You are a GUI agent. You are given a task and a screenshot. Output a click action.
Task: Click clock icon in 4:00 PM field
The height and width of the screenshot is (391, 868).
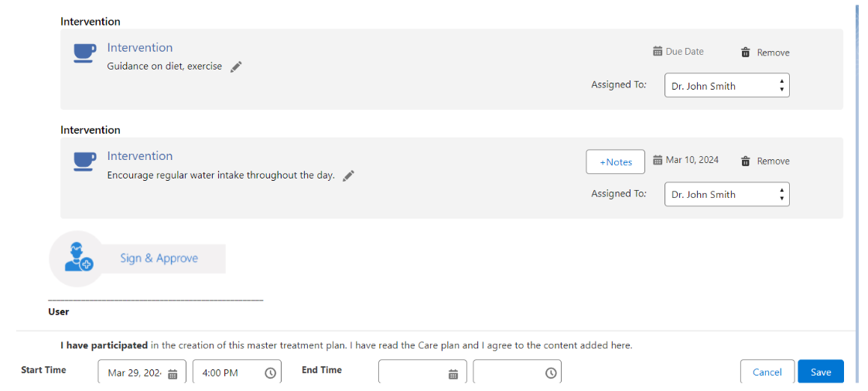pos(271,373)
